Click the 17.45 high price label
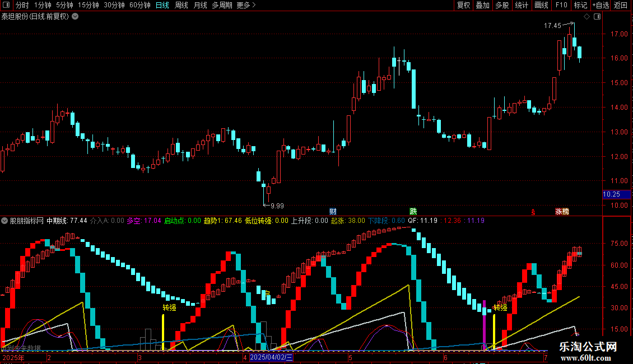This screenshot has width=633, height=364. [552, 25]
